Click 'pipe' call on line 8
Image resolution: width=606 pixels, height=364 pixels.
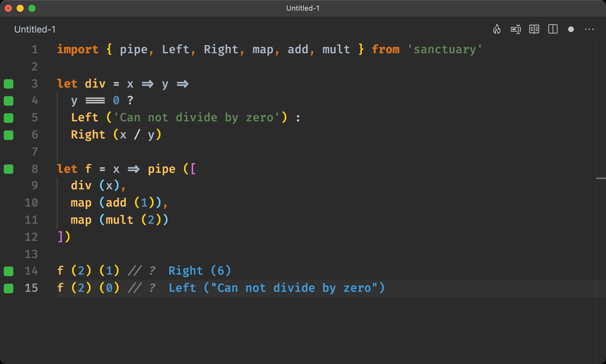click(x=162, y=169)
